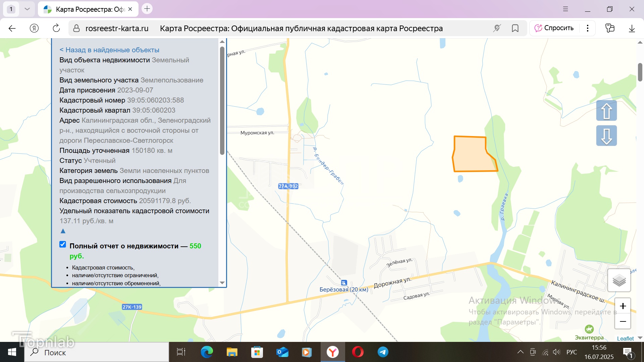Uncheck the full real estate report checkbox

pos(63,244)
